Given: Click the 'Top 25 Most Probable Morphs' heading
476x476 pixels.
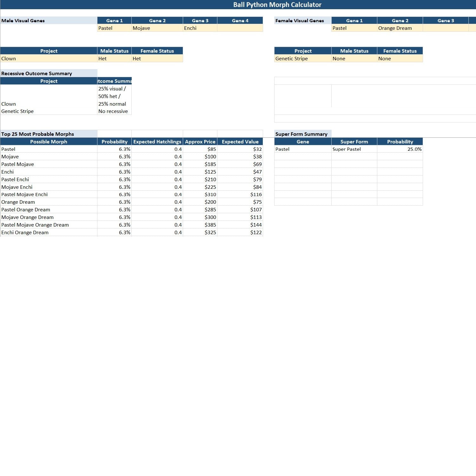Looking at the screenshot, I should point(37,134).
